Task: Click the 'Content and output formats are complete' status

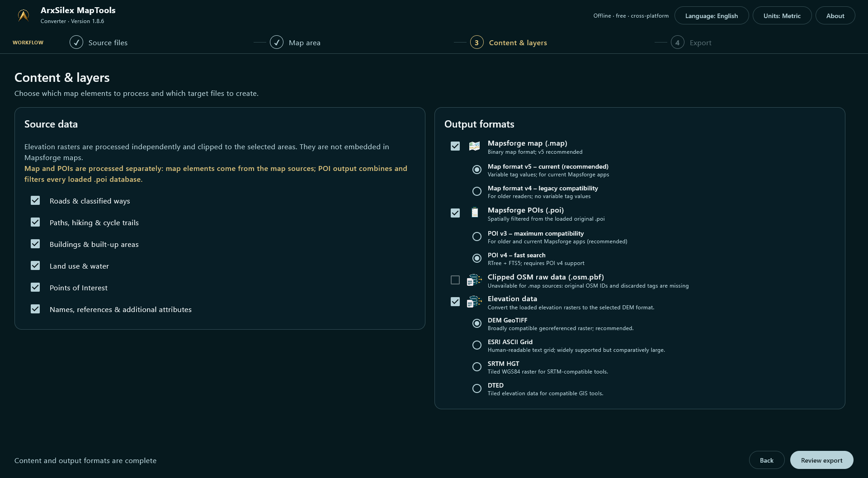Action: [x=85, y=460]
